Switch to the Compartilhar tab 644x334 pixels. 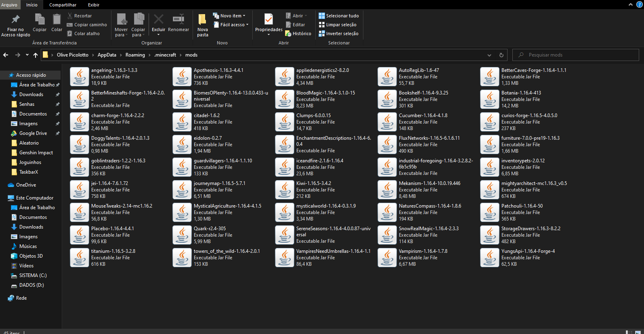[x=63, y=5]
